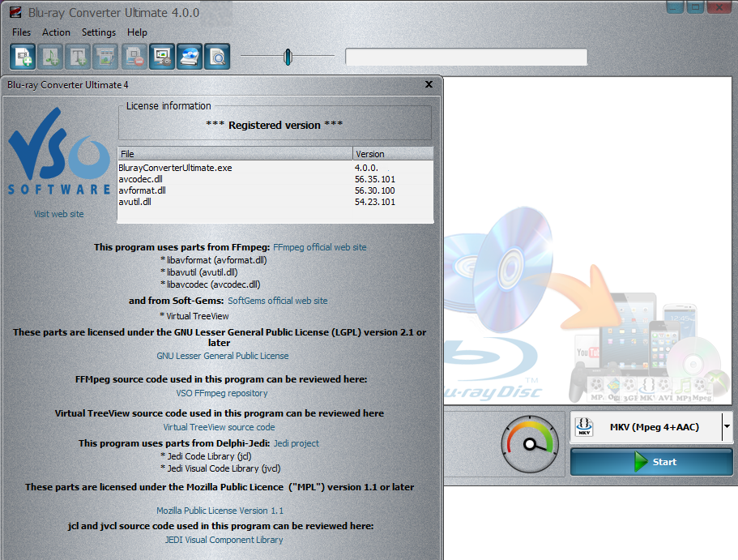The width and height of the screenshot is (738, 560).
Task: Click version value 54.23.101
Action: (x=375, y=202)
